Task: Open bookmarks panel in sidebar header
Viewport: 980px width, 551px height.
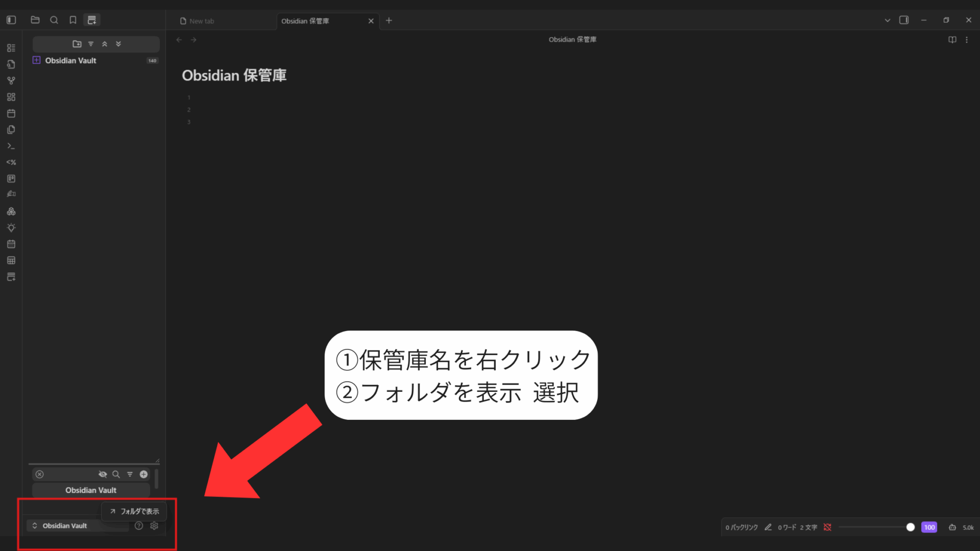Action: click(x=73, y=20)
